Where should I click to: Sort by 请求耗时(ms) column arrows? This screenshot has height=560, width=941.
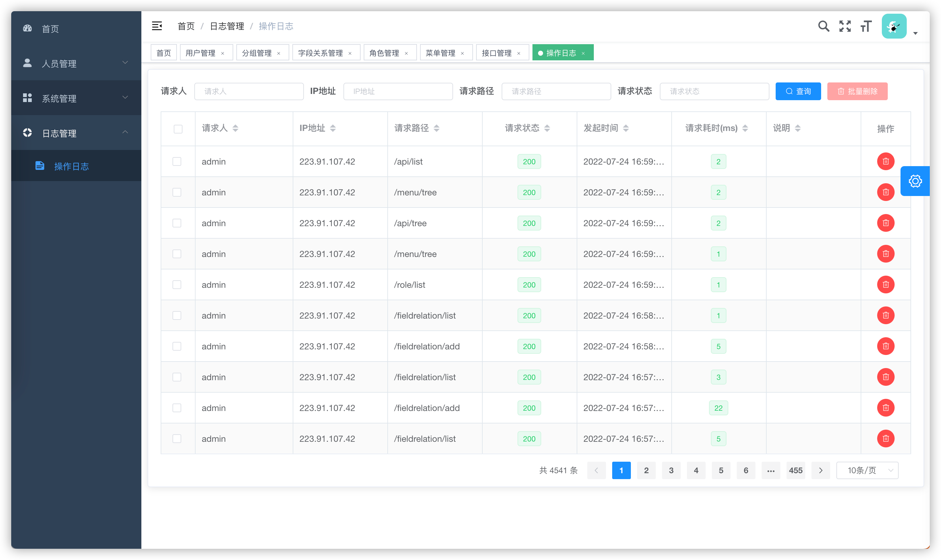tap(745, 128)
